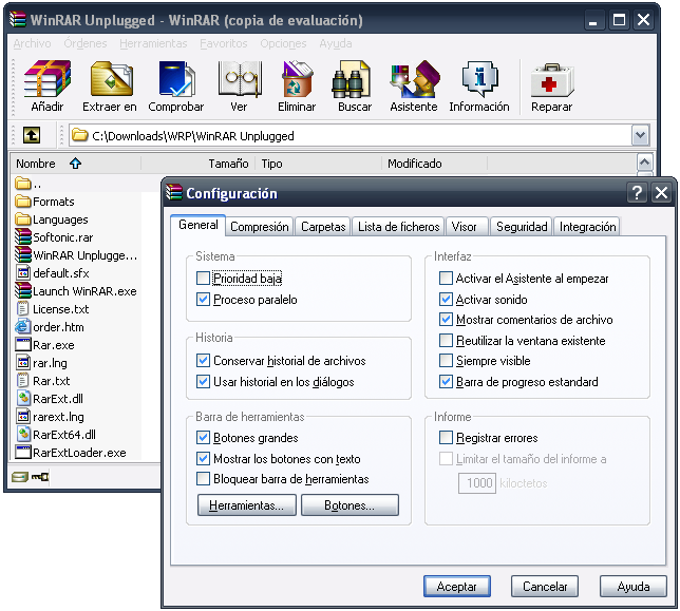Switch to the Compresión tab
Screen dimensions: 680x611
[259, 227]
